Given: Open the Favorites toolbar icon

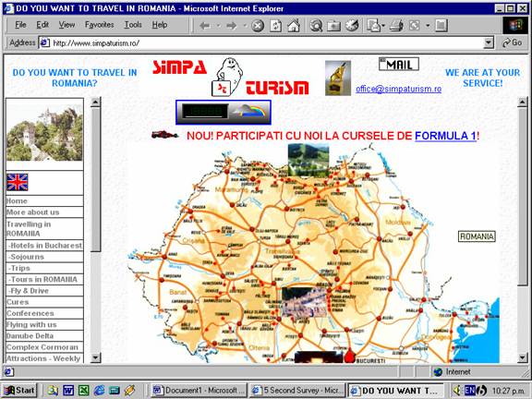Looking at the screenshot, I should [333, 26].
